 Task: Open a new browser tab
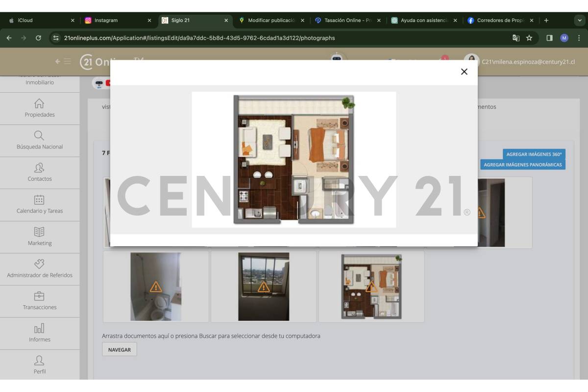point(546,21)
